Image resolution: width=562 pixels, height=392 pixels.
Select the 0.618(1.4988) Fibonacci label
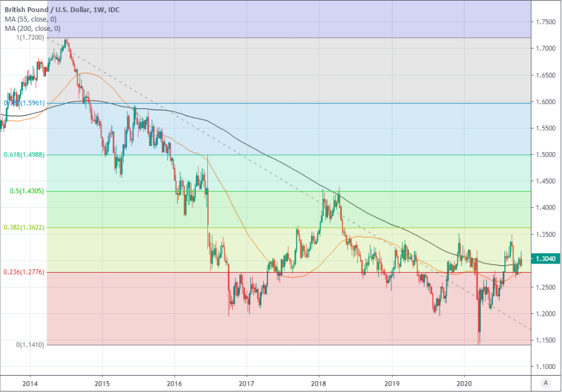tap(24, 155)
